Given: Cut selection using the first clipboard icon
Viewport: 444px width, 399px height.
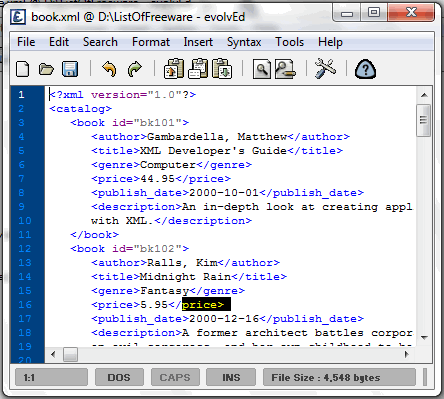Looking at the screenshot, I should click(x=174, y=69).
